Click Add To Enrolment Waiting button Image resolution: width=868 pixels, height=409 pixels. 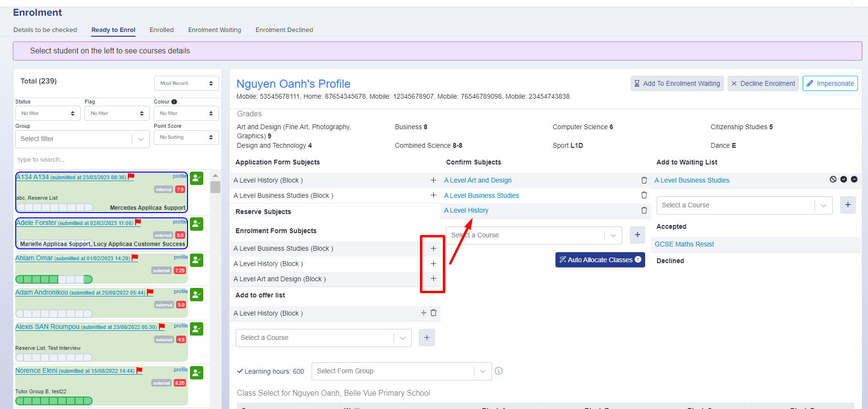coord(677,83)
